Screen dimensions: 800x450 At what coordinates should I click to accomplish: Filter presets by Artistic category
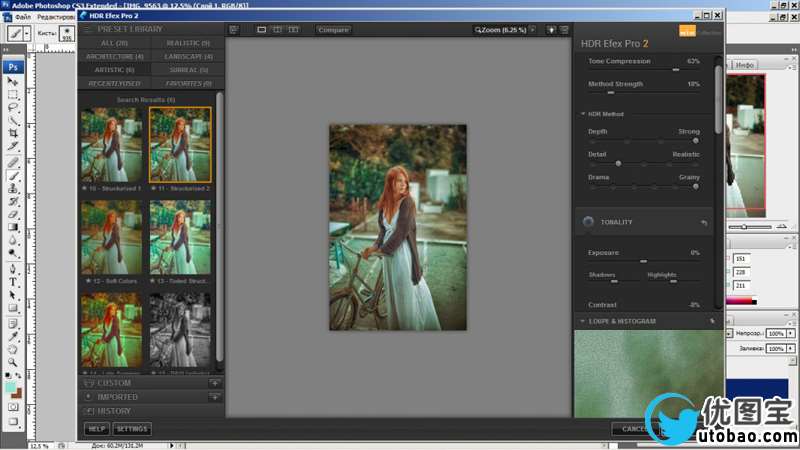[x=114, y=69]
